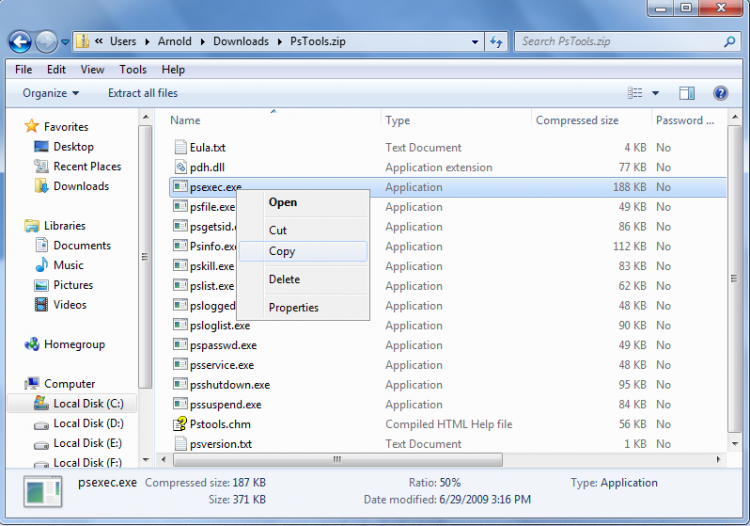Select the pdh.dll file icon

tap(180, 167)
